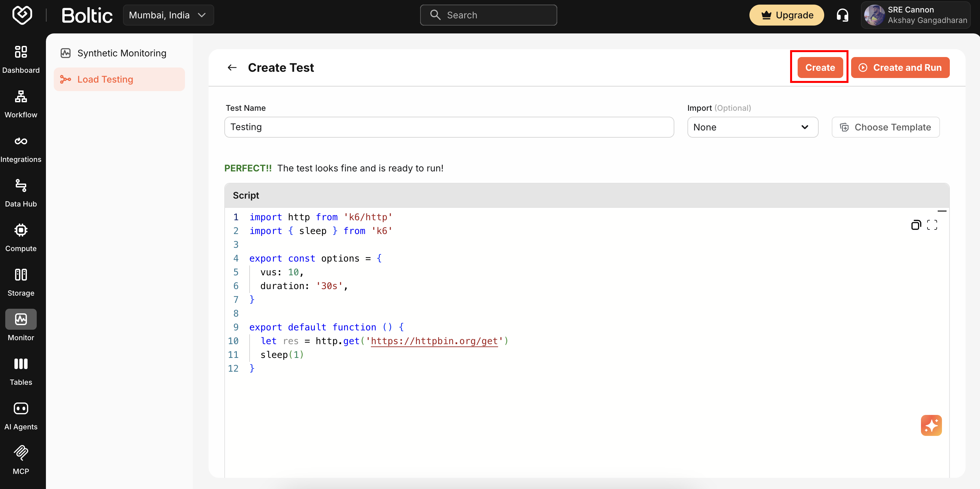
Task: Open the Workflow section
Action: point(21,104)
